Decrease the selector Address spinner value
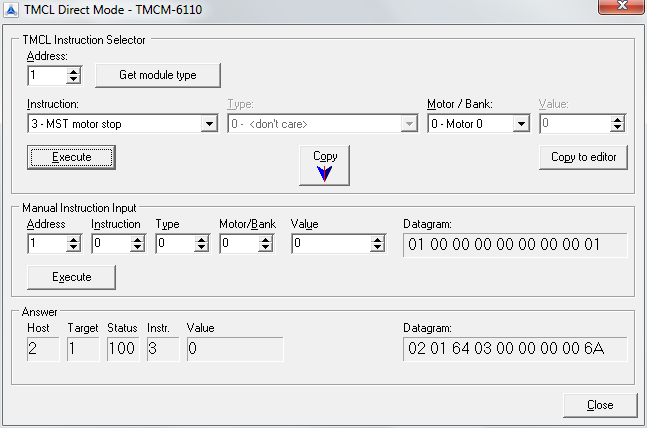This screenshot has width=647, height=428. [x=73, y=80]
